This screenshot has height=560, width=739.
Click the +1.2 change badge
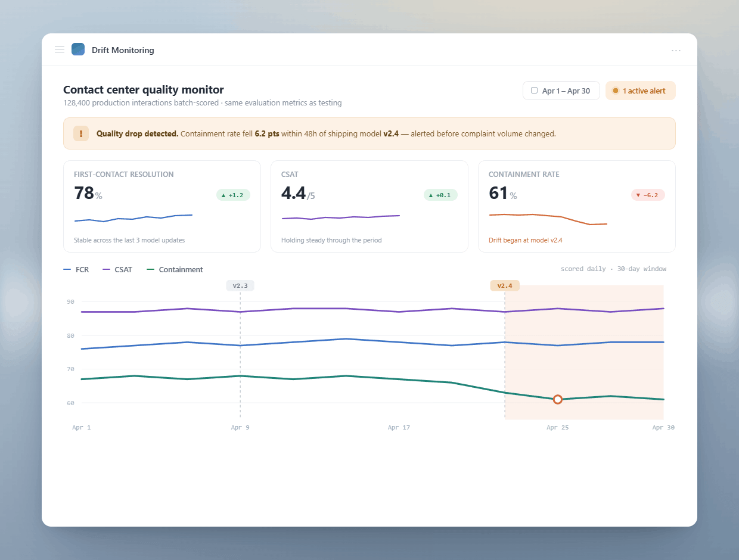[233, 195]
